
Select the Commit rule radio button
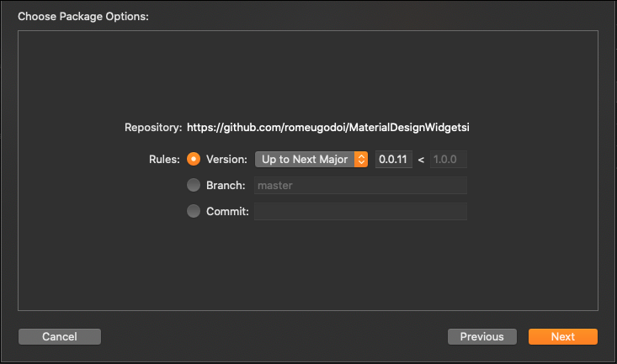(194, 211)
